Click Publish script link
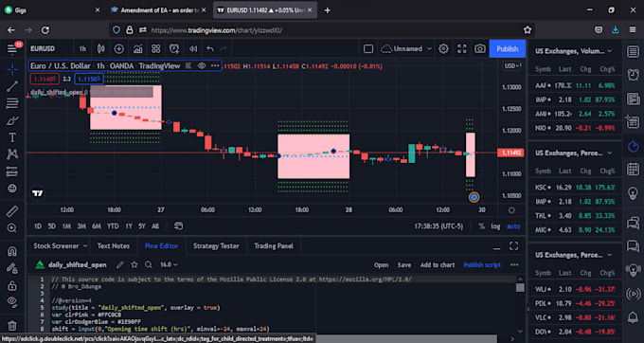 [482, 265]
